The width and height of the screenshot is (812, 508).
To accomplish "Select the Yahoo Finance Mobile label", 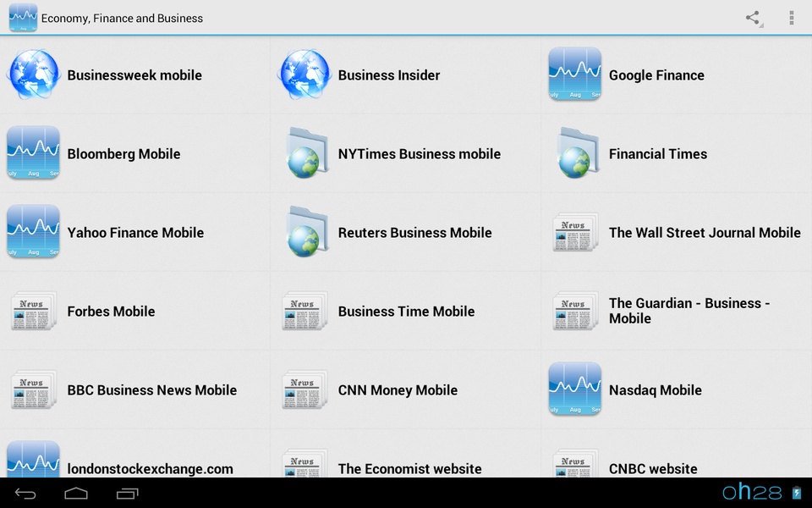I will [x=135, y=233].
